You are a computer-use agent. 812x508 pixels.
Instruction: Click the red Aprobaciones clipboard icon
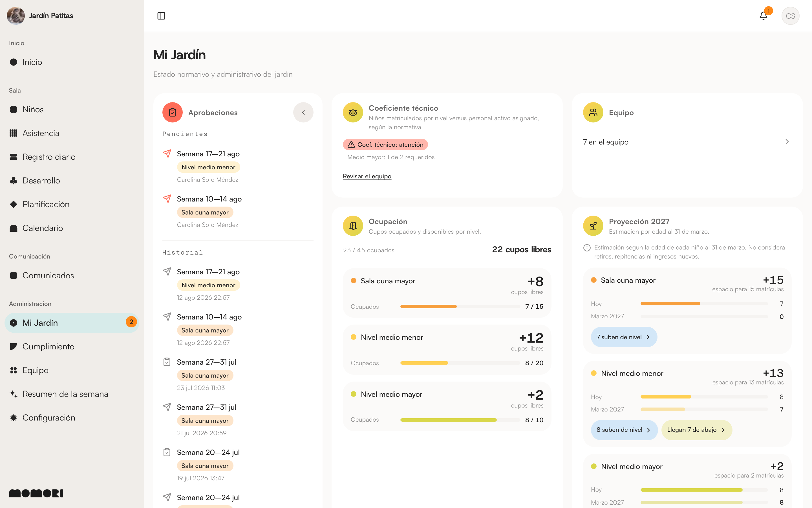(173, 112)
